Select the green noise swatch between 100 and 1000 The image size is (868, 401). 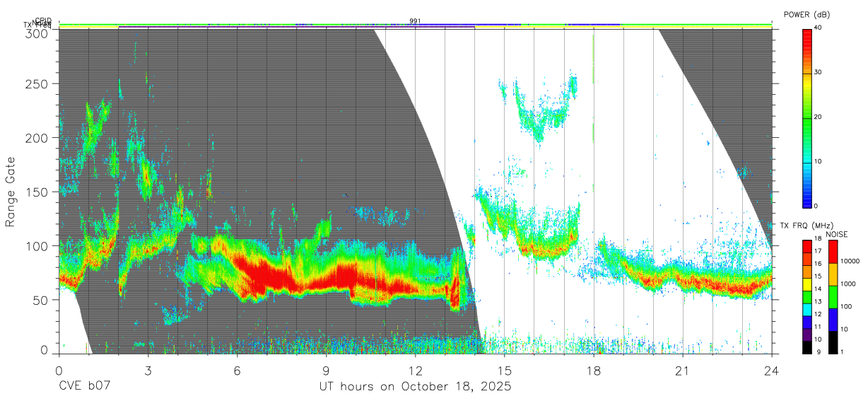tap(833, 297)
